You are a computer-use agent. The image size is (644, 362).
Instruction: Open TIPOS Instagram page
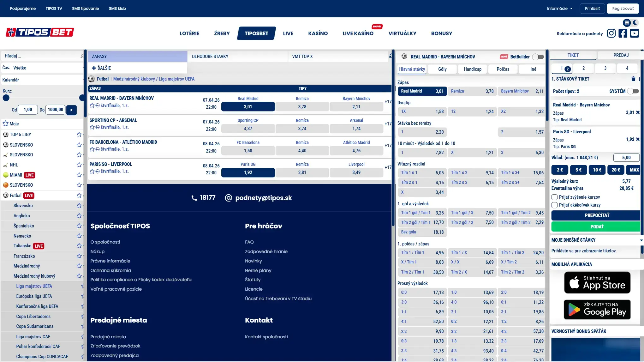611,33
